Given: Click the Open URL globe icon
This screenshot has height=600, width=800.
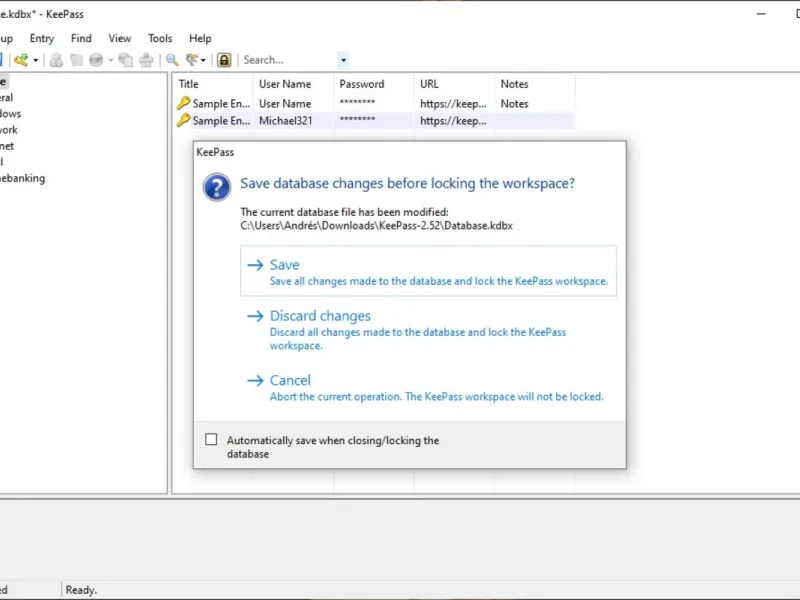Looking at the screenshot, I should tap(96, 60).
